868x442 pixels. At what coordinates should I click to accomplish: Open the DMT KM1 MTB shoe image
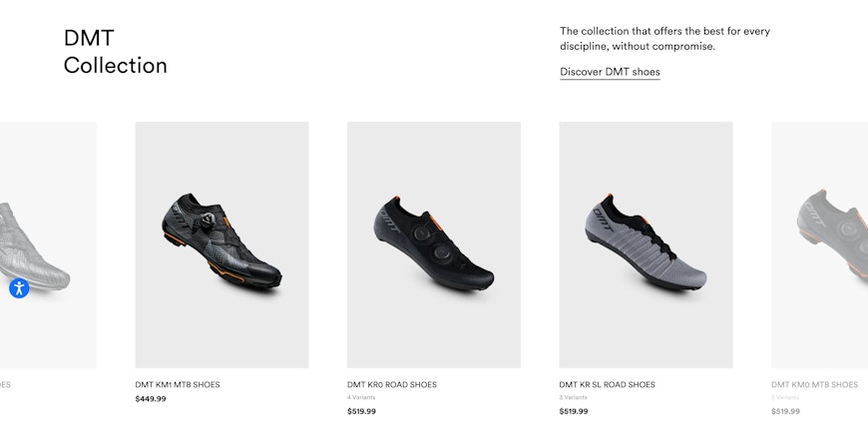pos(221,244)
